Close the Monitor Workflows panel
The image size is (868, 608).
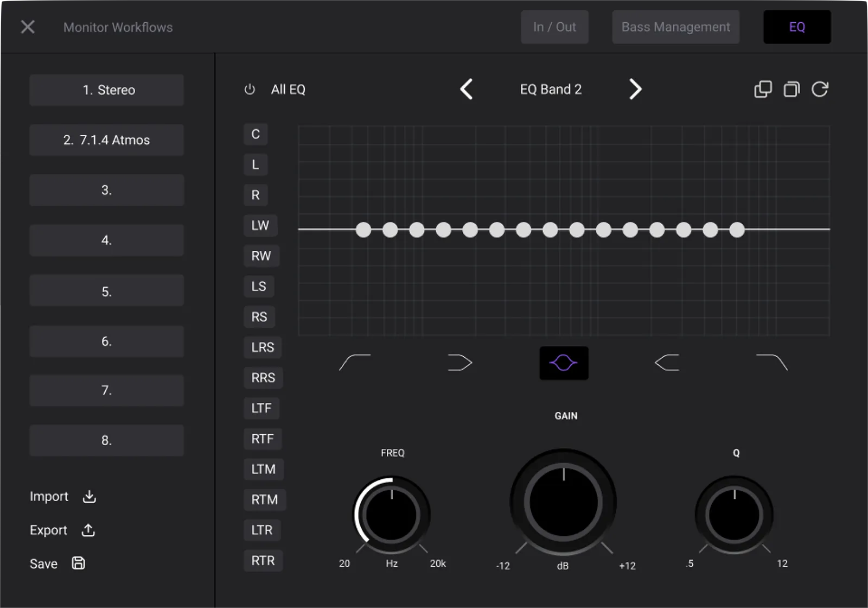click(27, 27)
